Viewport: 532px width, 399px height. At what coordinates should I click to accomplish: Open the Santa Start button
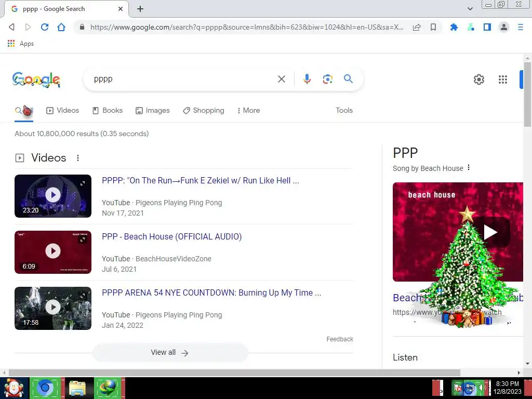coord(14,388)
